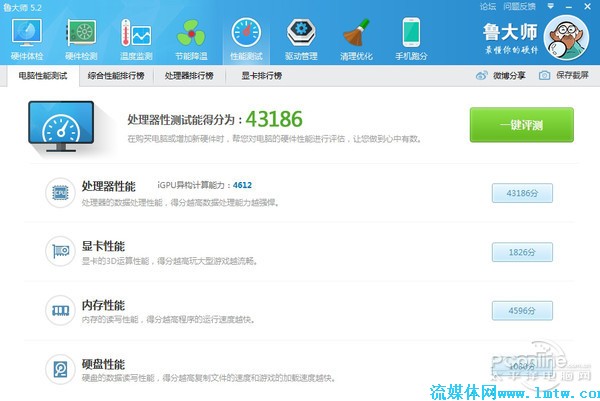Open the 驱动管理 driver management icon
Screen dimensions: 600x401
pos(300,37)
